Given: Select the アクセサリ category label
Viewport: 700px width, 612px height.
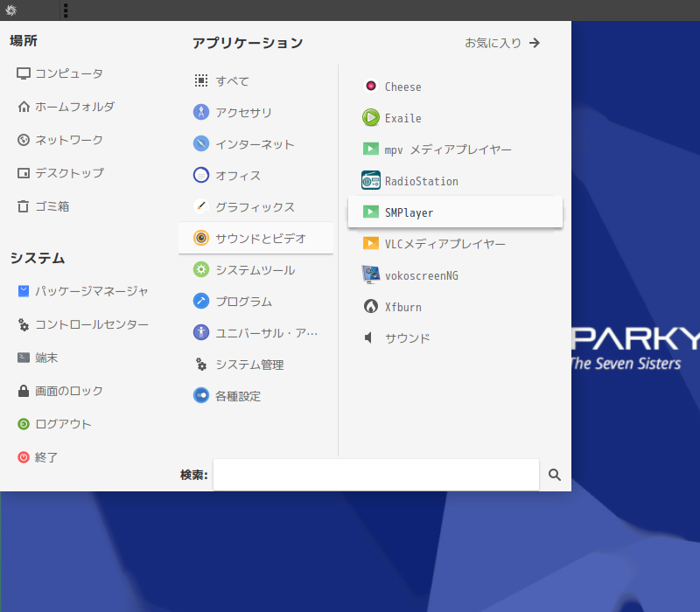Looking at the screenshot, I should point(244,113).
